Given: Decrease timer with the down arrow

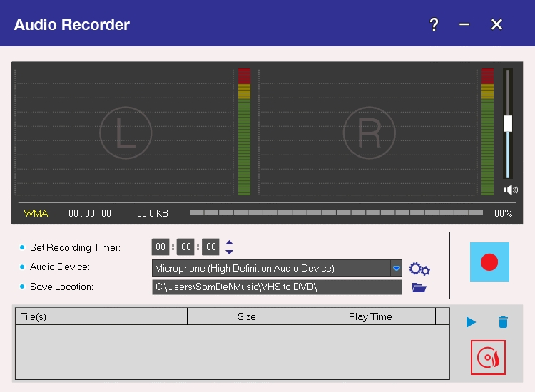Looking at the screenshot, I should 229,252.
